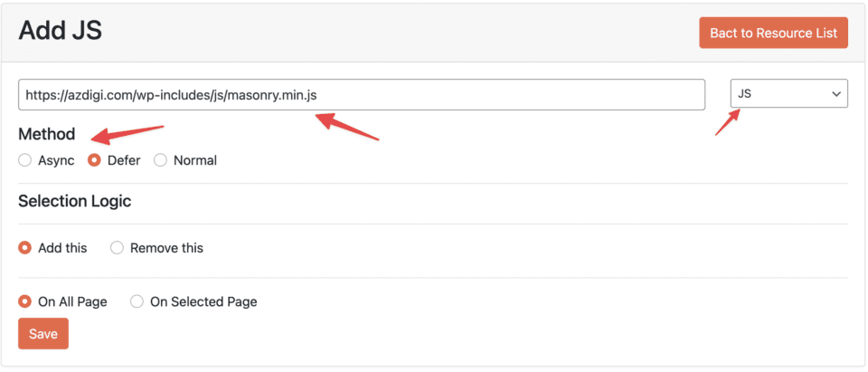Image resolution: width=868 pixels, height=372 pixels.
Task: Click the red arrow pointing at Method
Action: coord(125,135)
